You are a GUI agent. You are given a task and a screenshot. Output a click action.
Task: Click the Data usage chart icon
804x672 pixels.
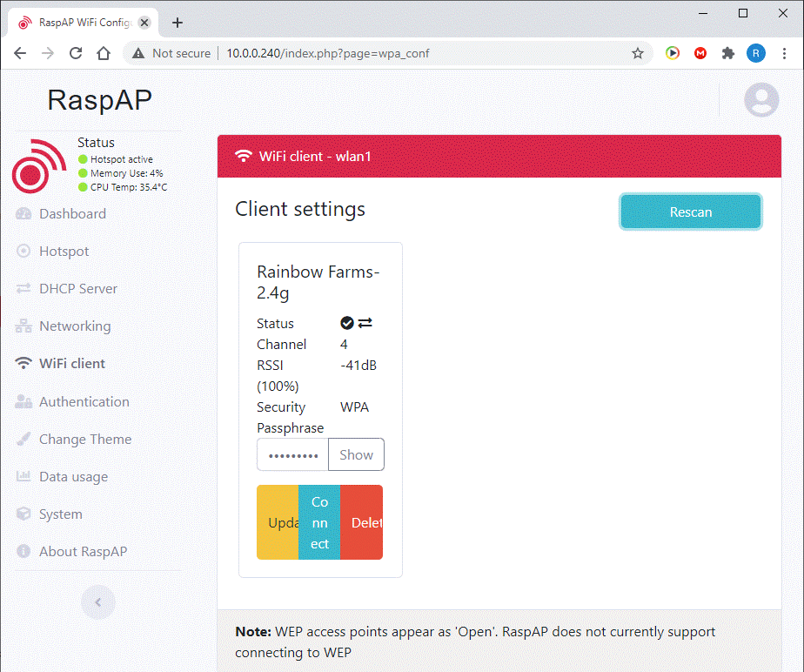[23, 476]
